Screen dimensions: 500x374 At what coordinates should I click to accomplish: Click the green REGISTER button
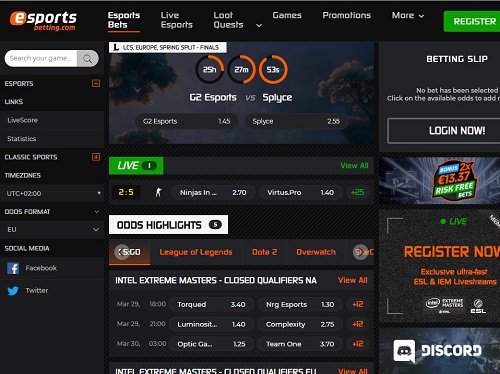click(472, 22)
